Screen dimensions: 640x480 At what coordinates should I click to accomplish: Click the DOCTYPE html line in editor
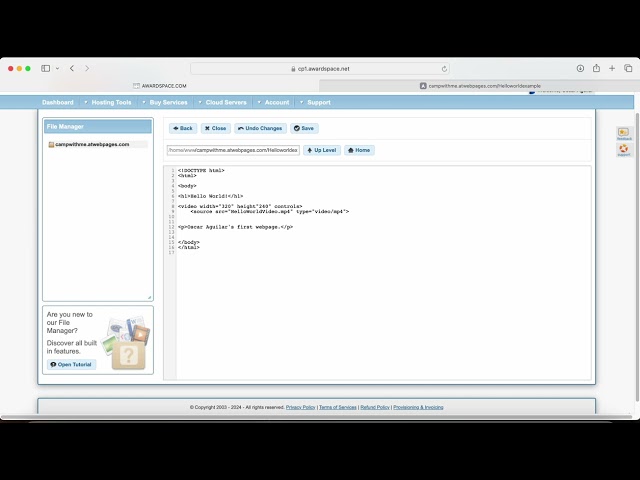point(201,171)
